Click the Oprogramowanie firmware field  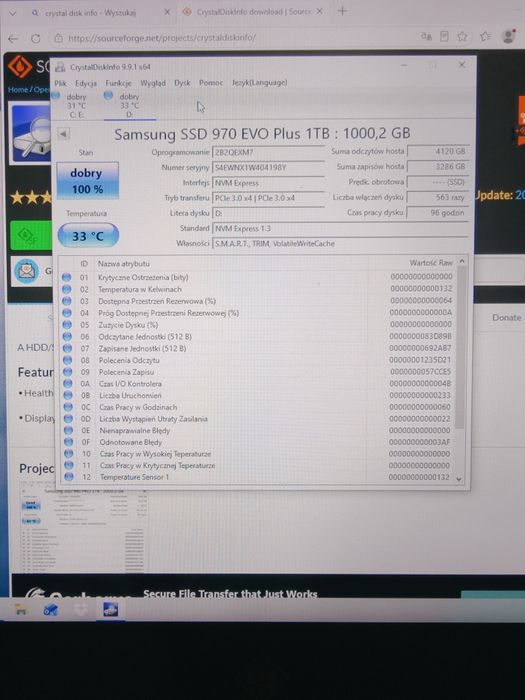(x=268, y=152)
